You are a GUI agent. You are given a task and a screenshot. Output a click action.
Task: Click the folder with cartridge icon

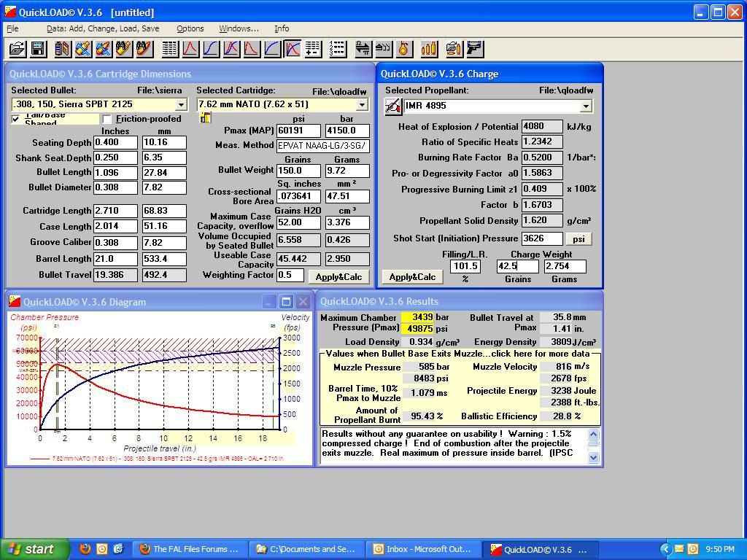454,49
